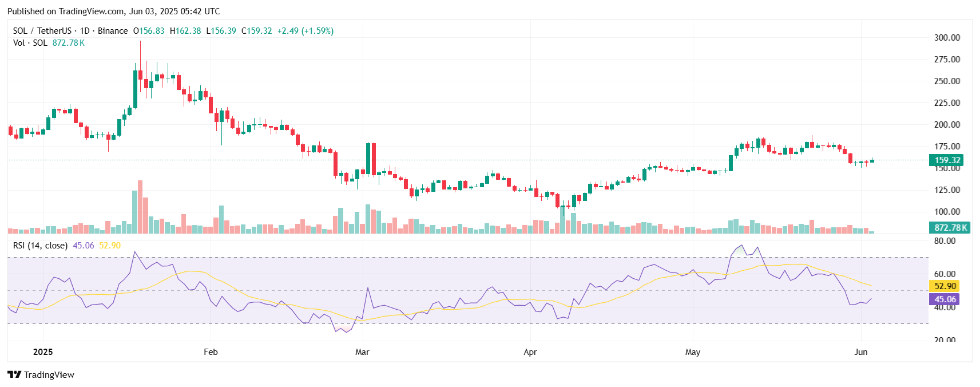Click the green 159.32 current price tag
The height and width of the screenshot is (387, 980).
point(946,160)
